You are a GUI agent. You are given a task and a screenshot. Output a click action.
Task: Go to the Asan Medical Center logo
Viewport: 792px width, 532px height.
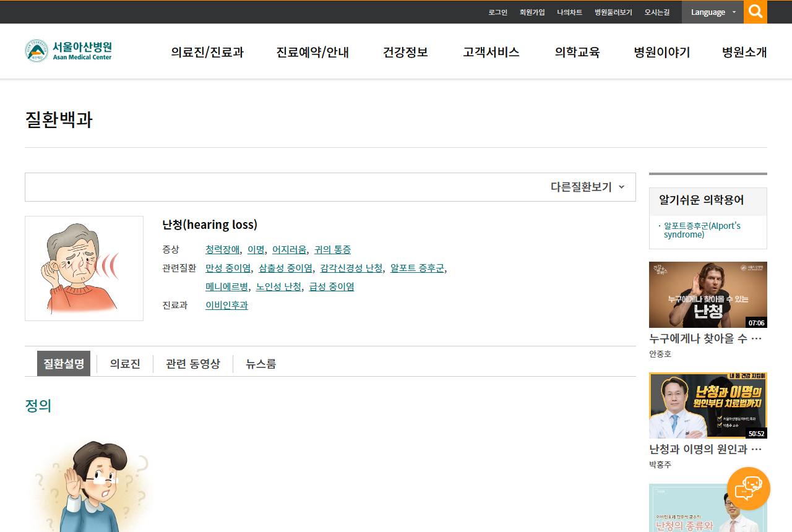pos(69,51)
